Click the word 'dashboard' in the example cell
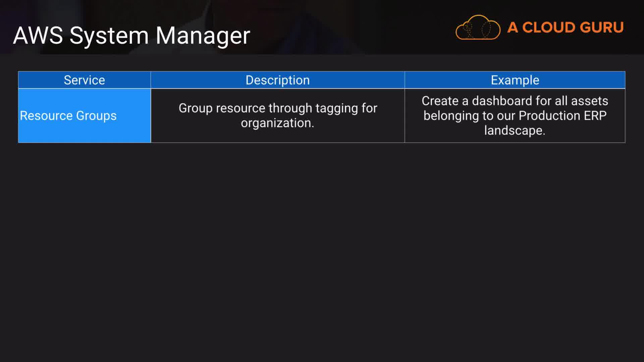644x362 pixels. [502, 101]
